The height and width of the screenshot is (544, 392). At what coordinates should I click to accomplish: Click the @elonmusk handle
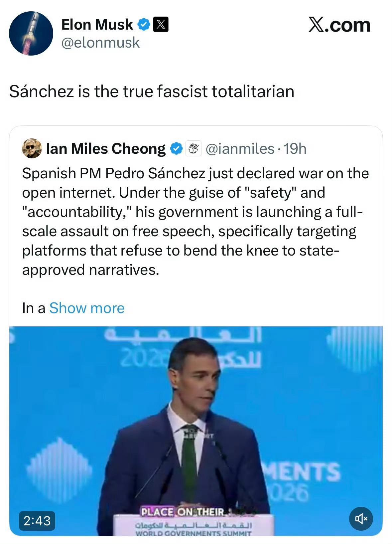point(100,43)
